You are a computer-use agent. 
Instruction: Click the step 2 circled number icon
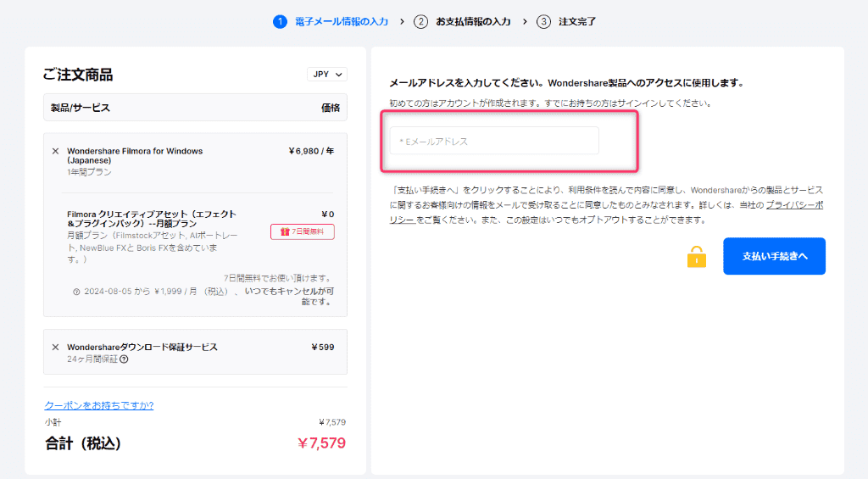pyautogui.click(x=420, y=21)
